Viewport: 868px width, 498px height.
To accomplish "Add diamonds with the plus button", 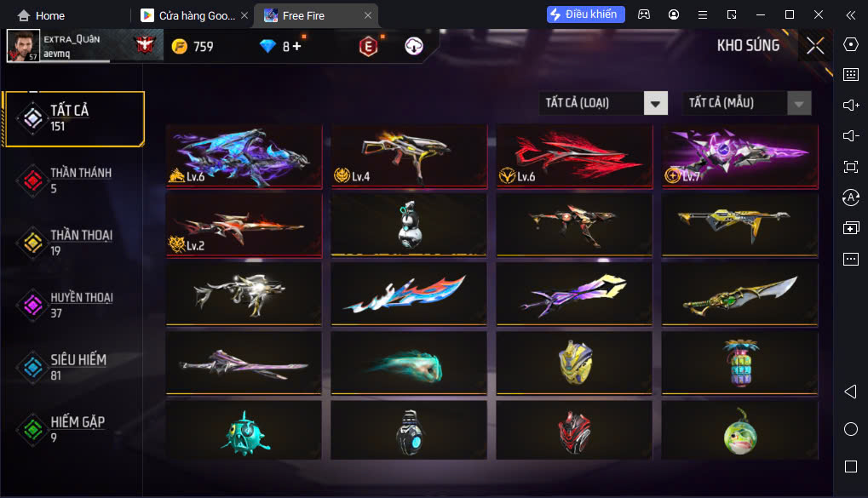I will click(x=296, y=47).
